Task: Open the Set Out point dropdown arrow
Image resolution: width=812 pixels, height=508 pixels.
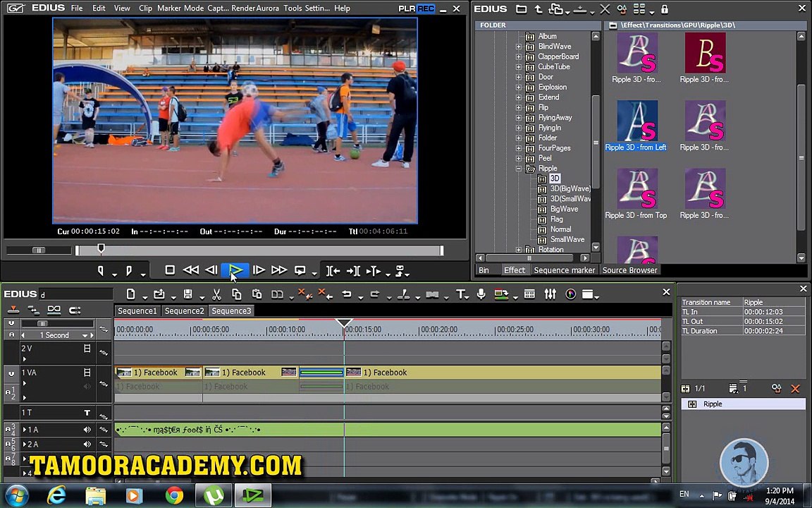Action: coord(143,274)
